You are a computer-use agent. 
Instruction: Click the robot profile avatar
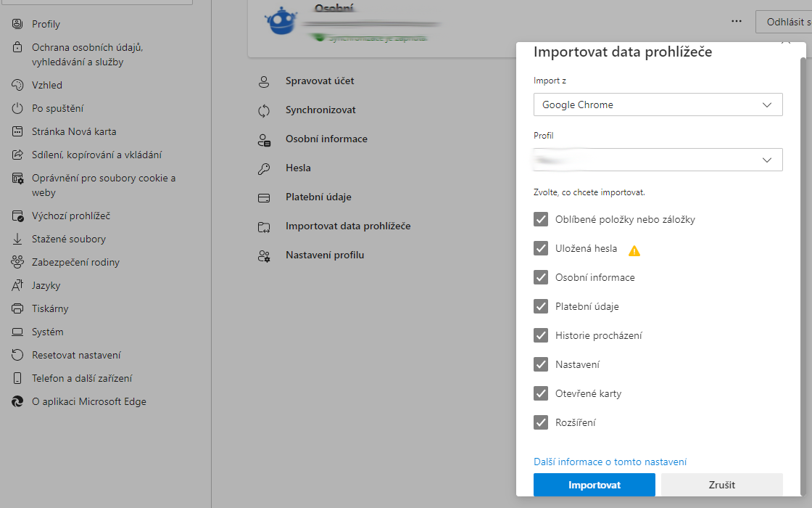coord(280,21)
